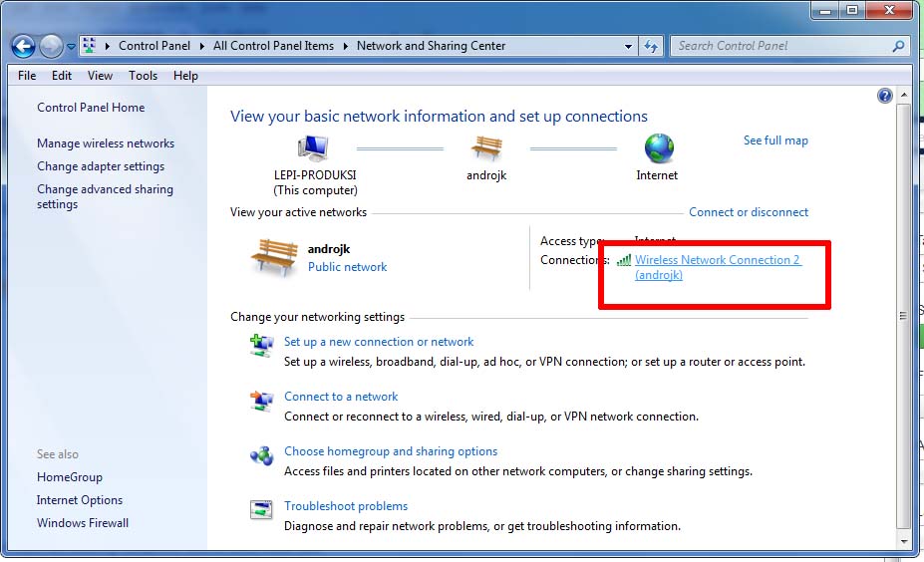The image size is (924, 562).
Task: Open See full map
Action: click(x=775, y=140)
